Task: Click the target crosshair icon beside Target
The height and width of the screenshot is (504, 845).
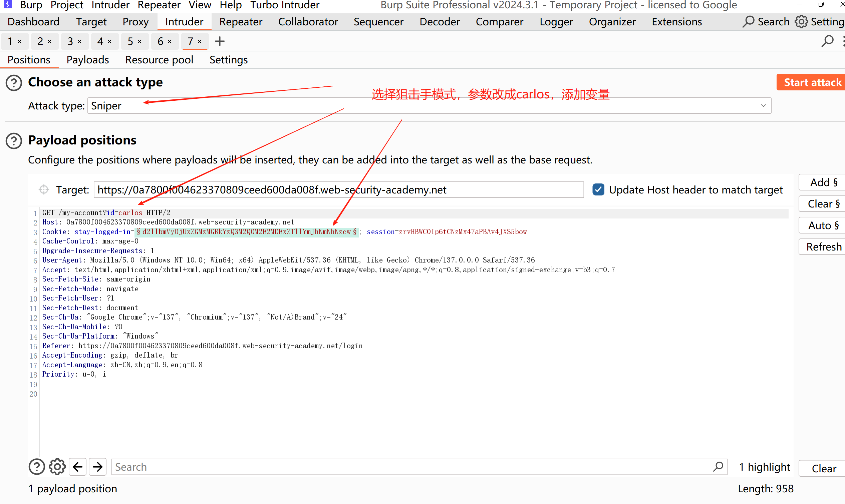Action: 44,189
